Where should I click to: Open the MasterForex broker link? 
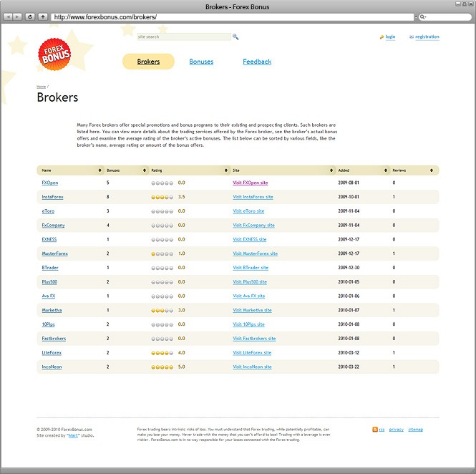point(55,253)
